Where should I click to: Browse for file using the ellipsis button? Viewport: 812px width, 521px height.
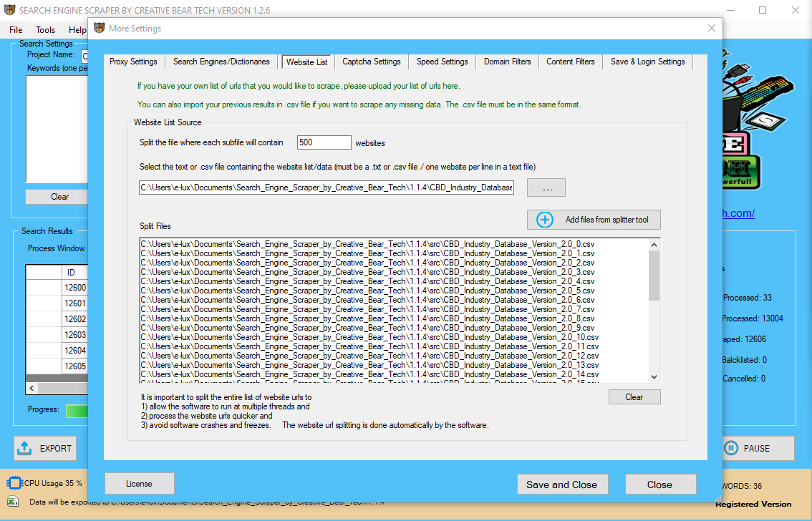pyautogui.click(x=546, y=188)
